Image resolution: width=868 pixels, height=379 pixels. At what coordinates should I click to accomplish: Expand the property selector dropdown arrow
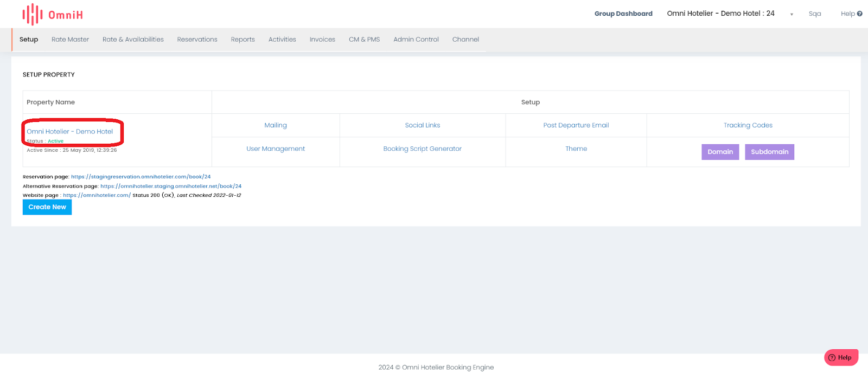click(792, 15)
